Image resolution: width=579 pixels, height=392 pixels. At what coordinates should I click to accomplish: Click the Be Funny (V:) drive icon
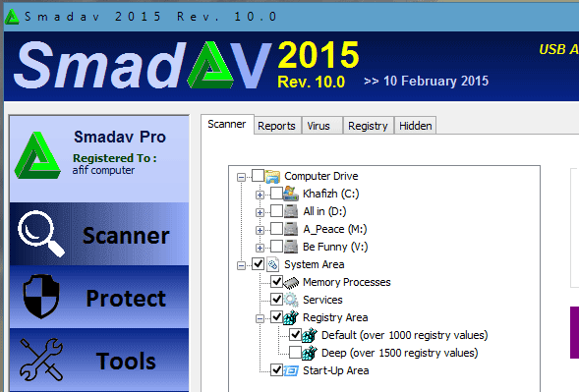291,247
